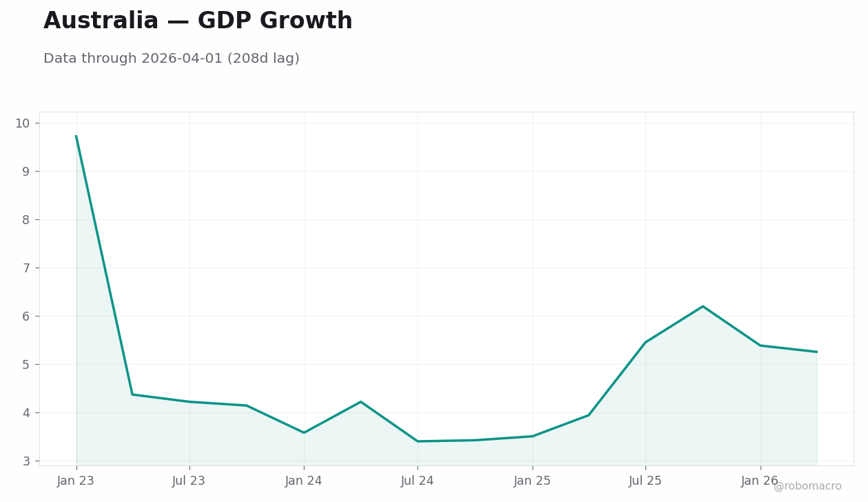Image resolution: width=868 pixels, height=502 pixels.
Task: Open the @robomacro watermark link
Action: click(x=807, y=486)
